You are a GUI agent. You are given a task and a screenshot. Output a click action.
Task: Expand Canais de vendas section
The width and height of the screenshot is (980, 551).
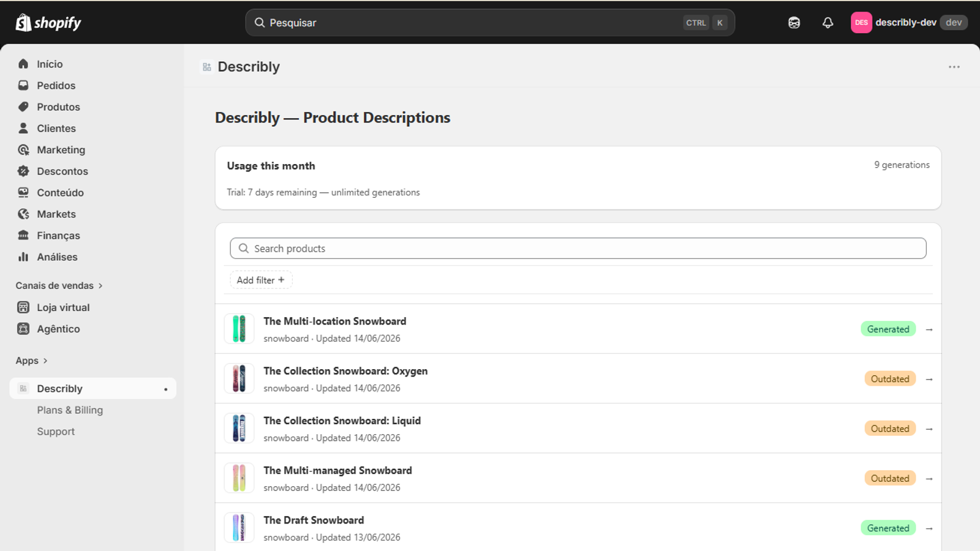(x=59, y=285)
